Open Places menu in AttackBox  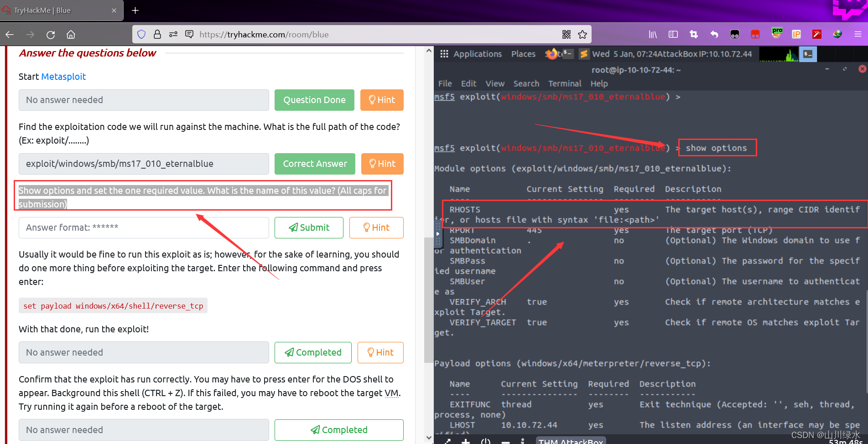523,54
